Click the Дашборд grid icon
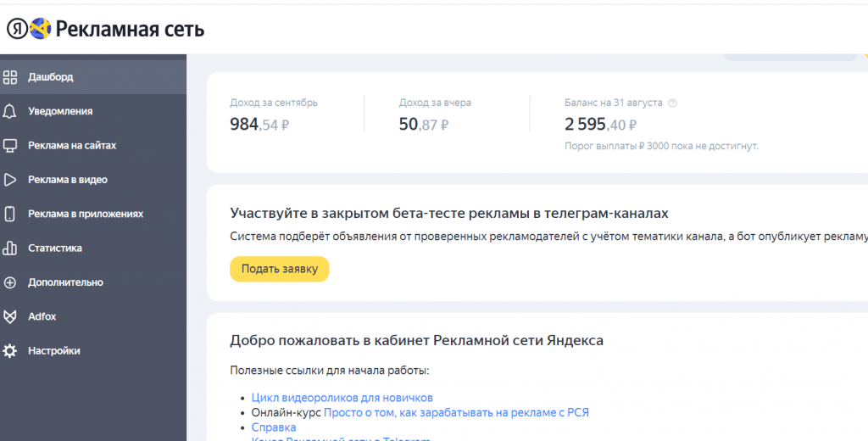 point(10,77)
